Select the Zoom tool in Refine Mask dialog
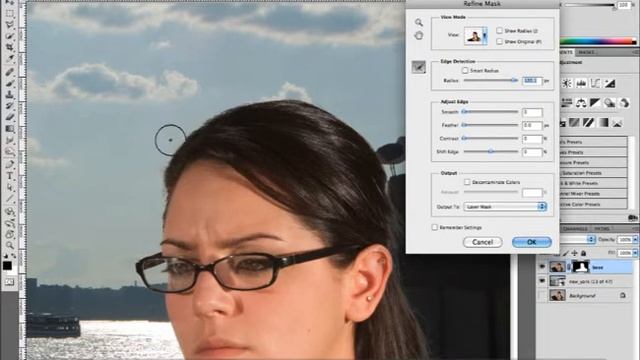Viewport: 640px width, 360px height. 419,22
